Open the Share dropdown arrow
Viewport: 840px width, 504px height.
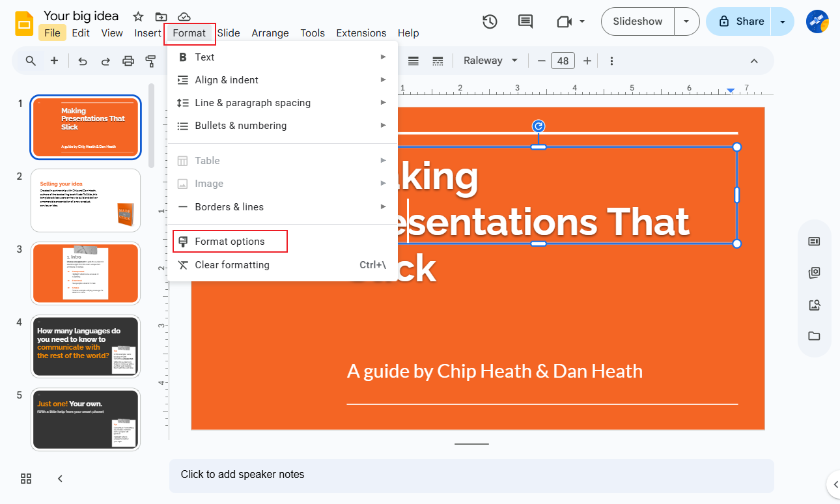pos(782,21)
